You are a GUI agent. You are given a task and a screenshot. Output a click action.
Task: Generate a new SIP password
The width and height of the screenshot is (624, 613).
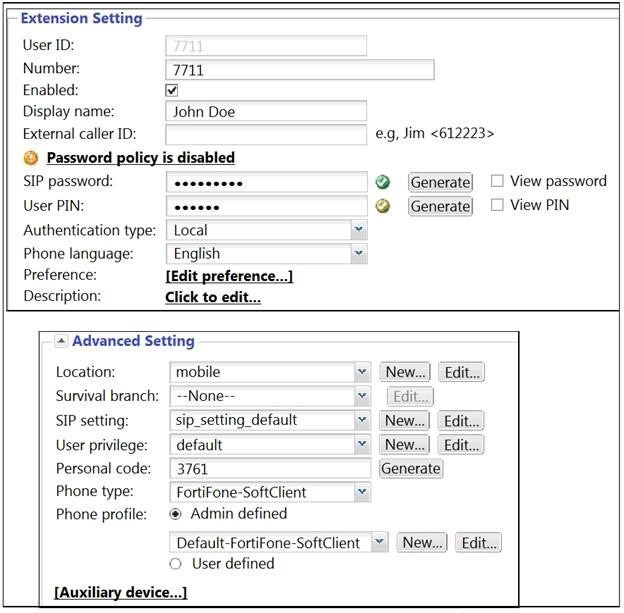(x=440, y=182)
